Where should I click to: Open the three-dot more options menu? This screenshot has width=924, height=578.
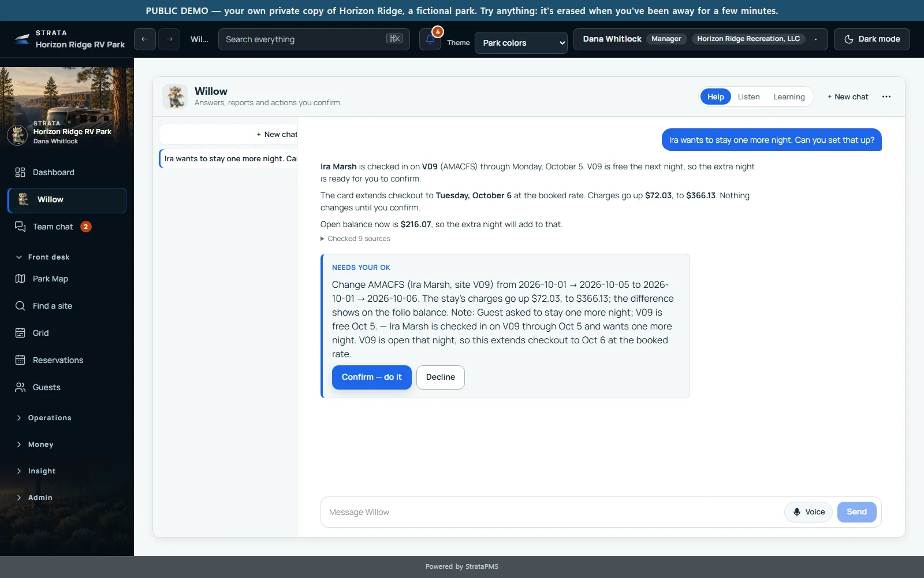[x=886, y=97]
